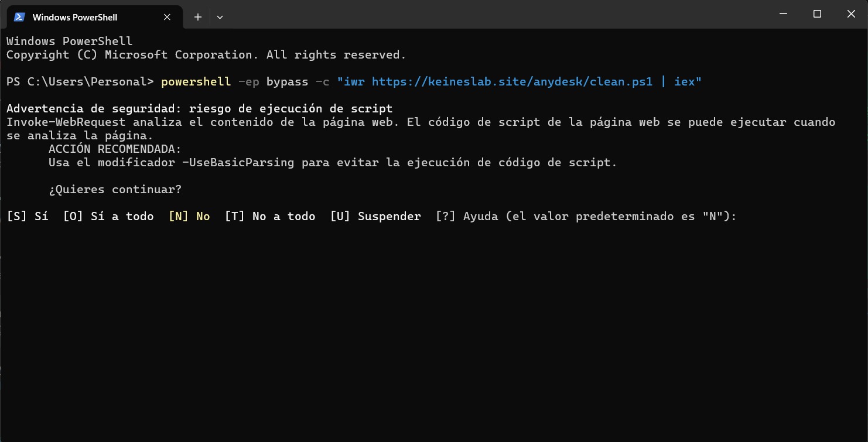This screenshot has width=868, height=442.
Task: Click the [U] Suspender option
Action: 375,217
